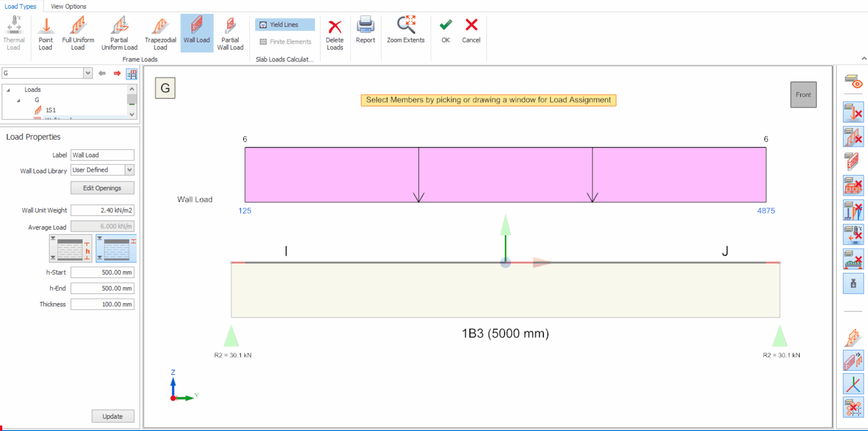Switch to the View Options tab
Screen dimensions: 868x431
68,6
